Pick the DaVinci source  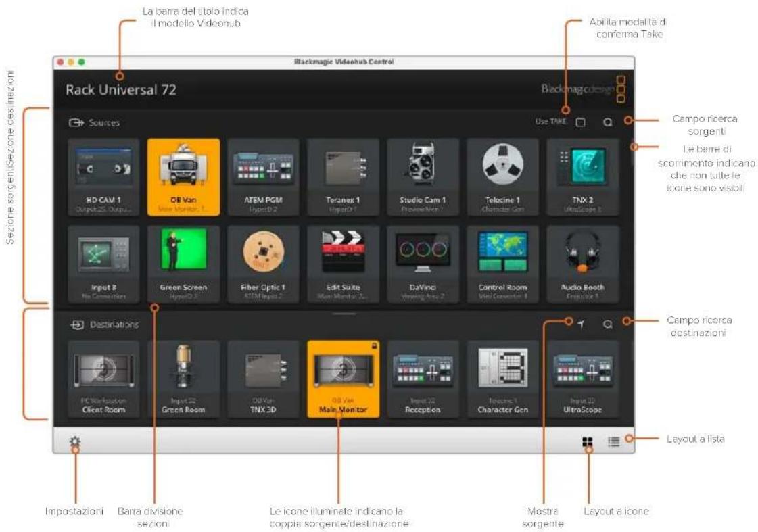pos(423,264)
